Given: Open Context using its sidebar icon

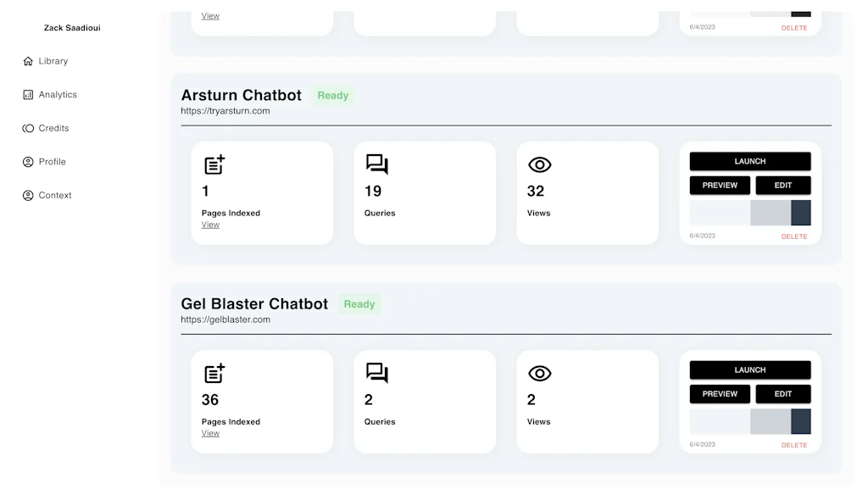Looking at the screenshot, I should point(26,195).
